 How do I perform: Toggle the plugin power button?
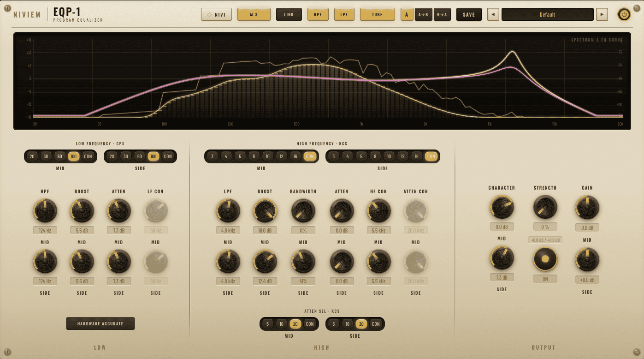click(x=624, y=14)
